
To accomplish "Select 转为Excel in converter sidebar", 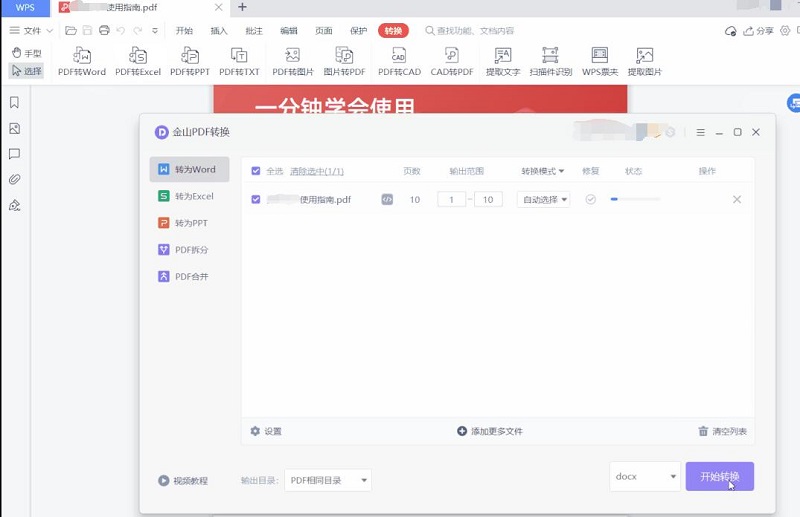I will [x=189, y=196].
